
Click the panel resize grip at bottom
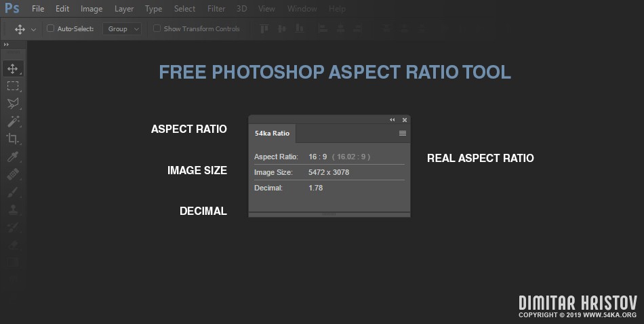pos(329,214)
